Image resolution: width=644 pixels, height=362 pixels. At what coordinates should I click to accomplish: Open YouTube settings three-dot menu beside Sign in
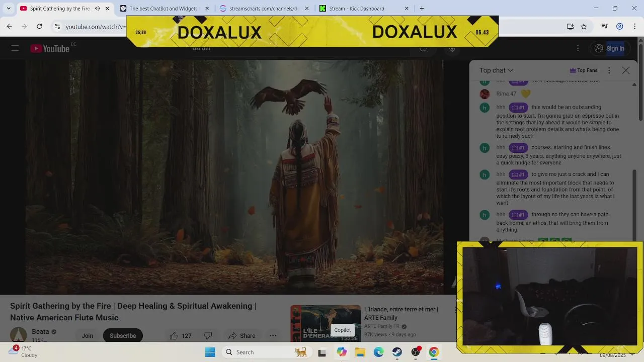[578, 48]
